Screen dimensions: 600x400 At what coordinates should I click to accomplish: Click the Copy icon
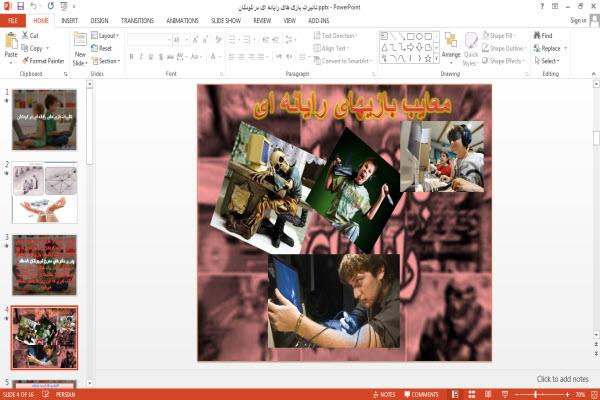[24, 48]
